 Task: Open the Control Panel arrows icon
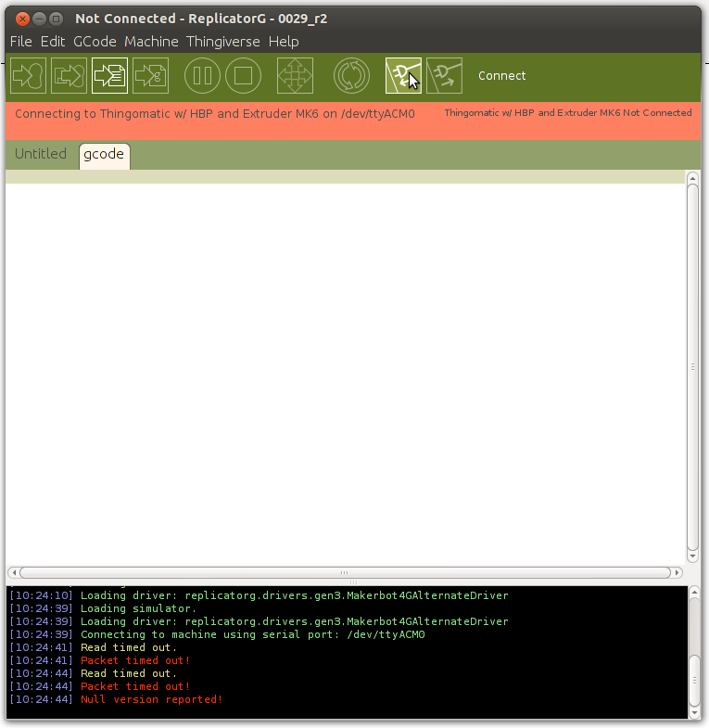point(295,76)
